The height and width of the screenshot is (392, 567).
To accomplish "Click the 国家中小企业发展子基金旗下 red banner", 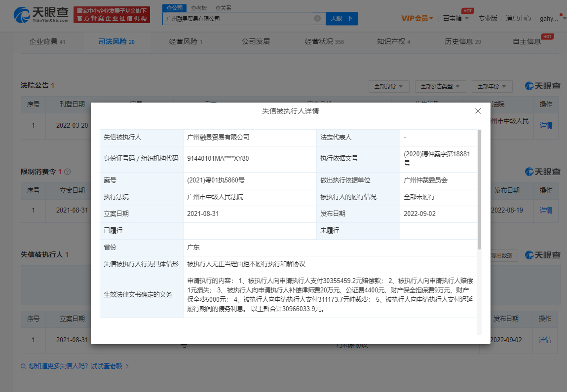I will click(112, 15).
